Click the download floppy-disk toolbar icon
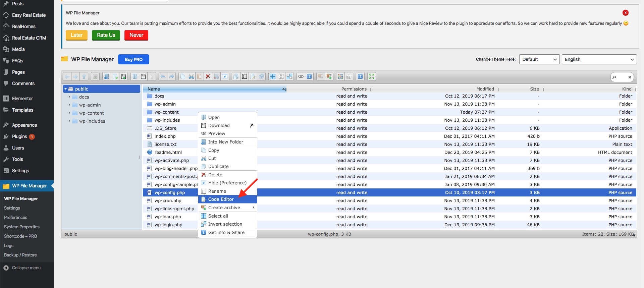 (143, 76)
